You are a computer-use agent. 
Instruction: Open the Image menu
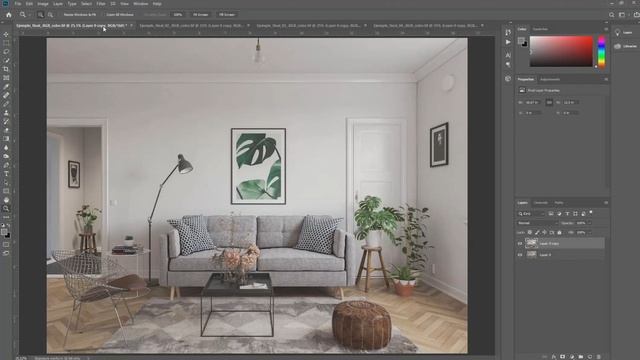click(43, 4)
